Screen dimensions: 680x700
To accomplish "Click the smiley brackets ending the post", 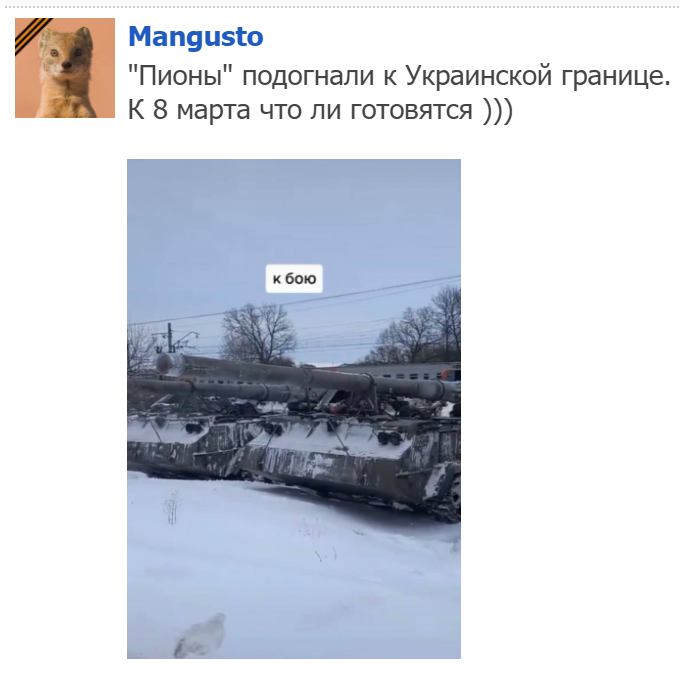I will (x=498, y=110).
